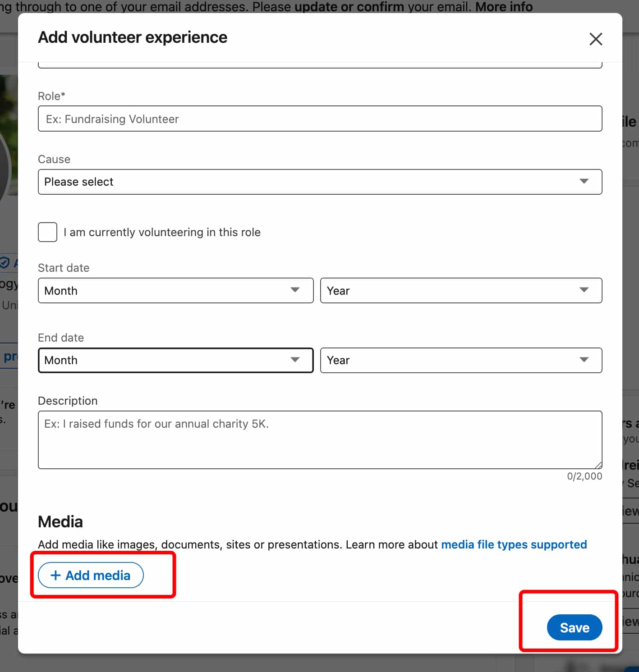
Task: Click "More info" in the email banner
Action: [503, 7]
